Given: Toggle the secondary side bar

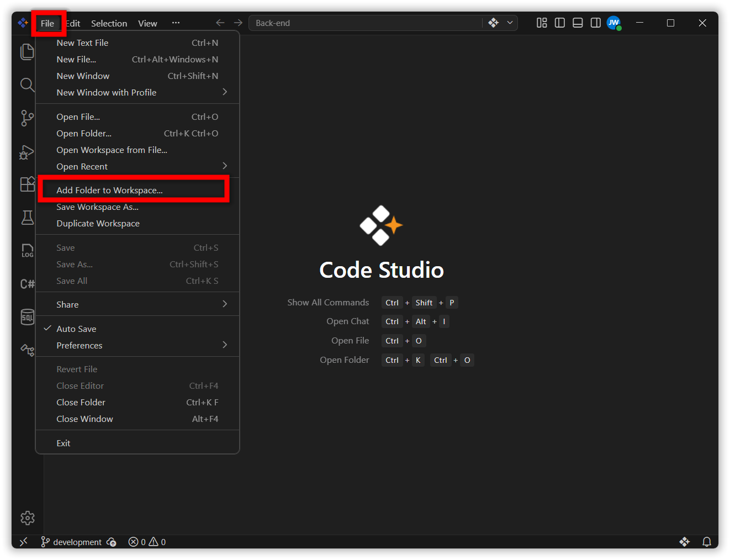Looking at the screenshot, I should (596, 23).
